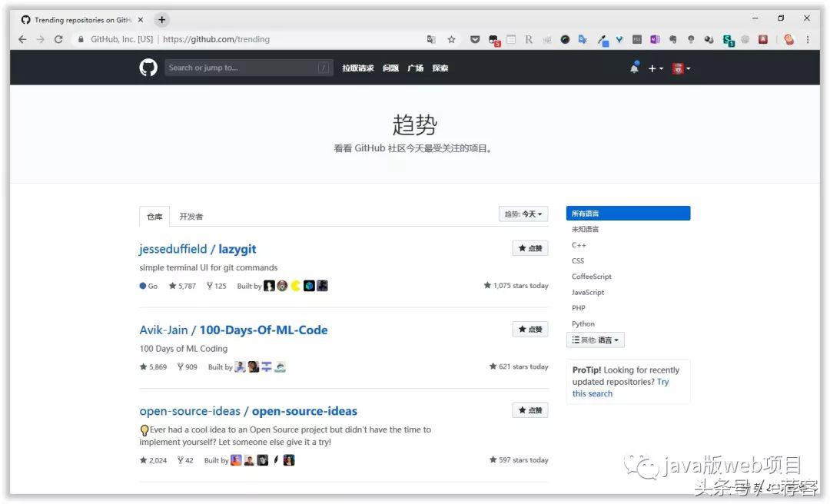Click the Google Translate extension icon

click(581, 39)
